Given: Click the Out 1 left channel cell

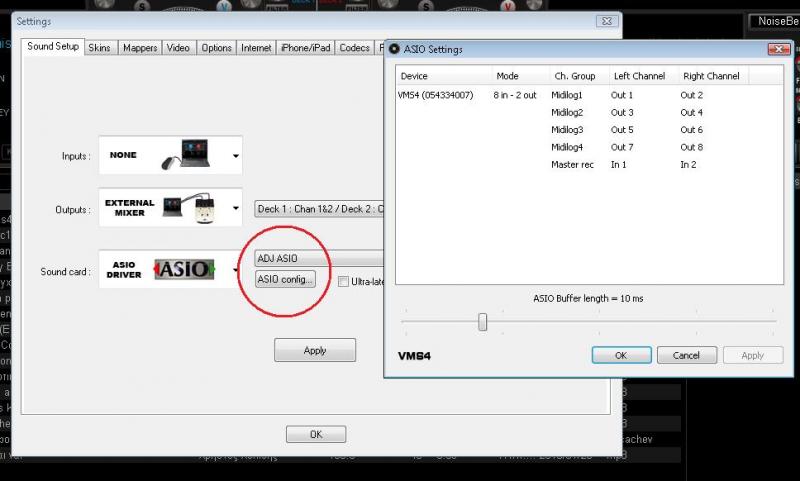Looking at the screenshot, I should click(621, 95).
